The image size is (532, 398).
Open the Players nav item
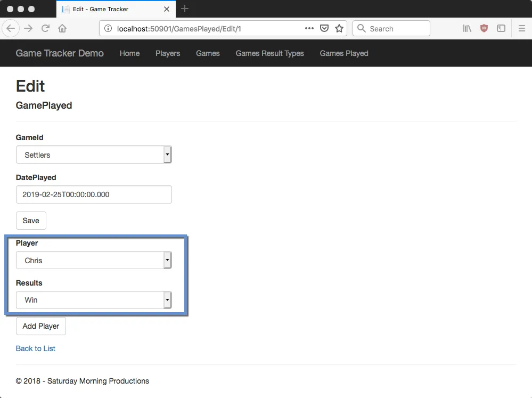click(168, 53)
